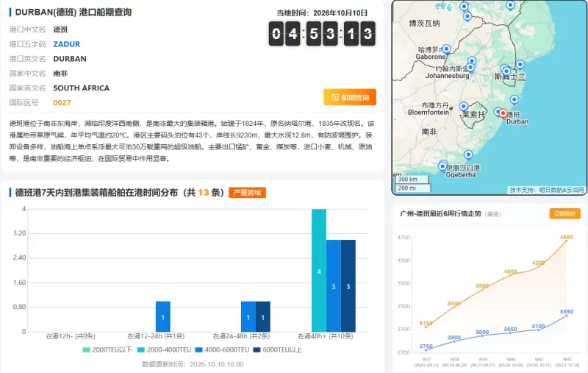
Task: Click the 数据更新时间 2026-10-10 10:00 text
Action: click(x=193, y=364)
